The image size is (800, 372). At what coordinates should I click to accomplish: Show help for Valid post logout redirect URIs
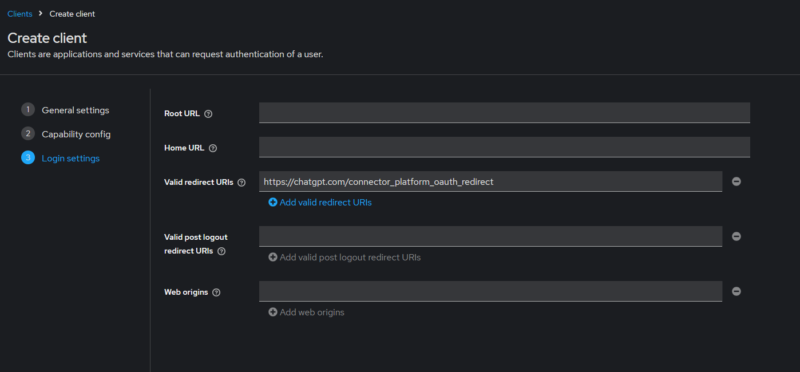(x=221, y=252)
